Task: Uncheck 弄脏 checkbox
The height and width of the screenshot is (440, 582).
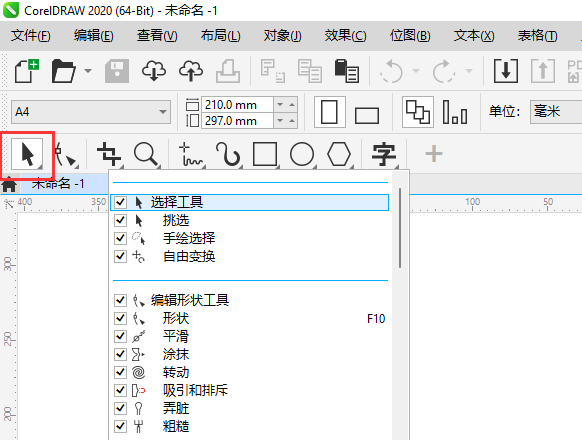Action: click(120, 408)
